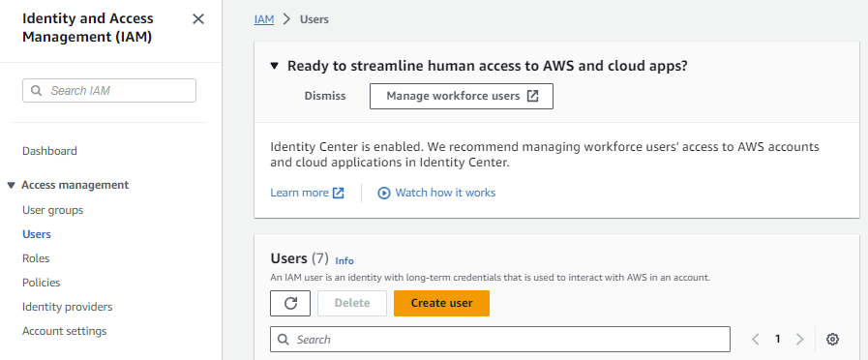This screenshot has width=868, height=360.
Task: Click the IAM breadcrumb link
Action: pyautogui.click(x=264, y=19)
